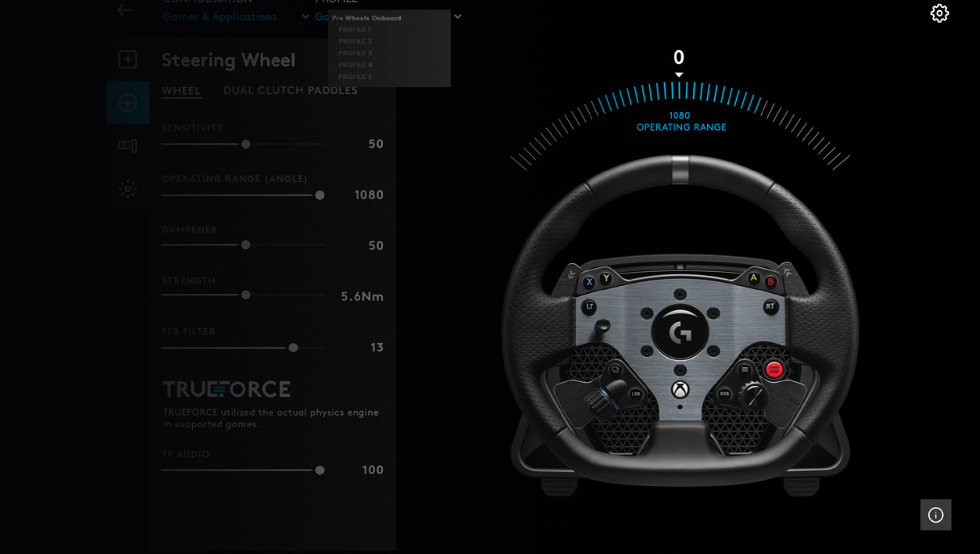The height and width of the screenshot is (554, 980).
Task: Select the Wheel tab
Action: coord(181,91)
